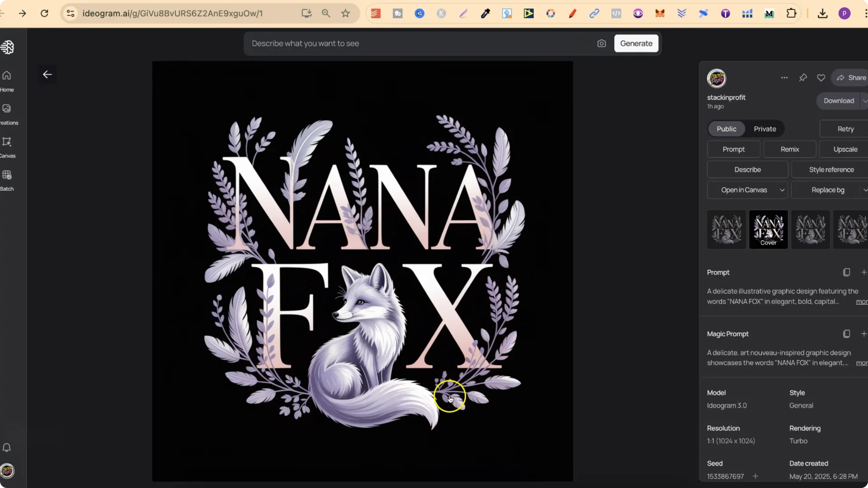Switch visibility from Public to Private
This screenshot has height=488, width=868.
pos(765,129)
